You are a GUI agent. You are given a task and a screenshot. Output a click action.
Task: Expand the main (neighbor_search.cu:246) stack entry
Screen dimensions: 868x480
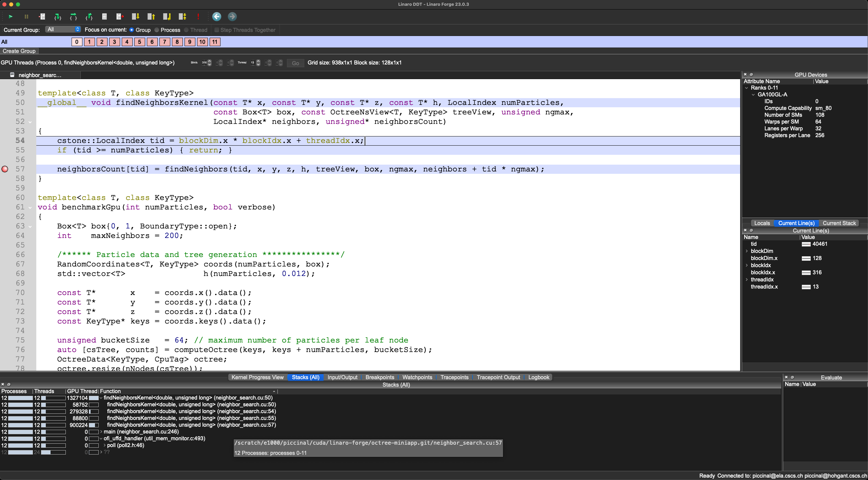pos(101,432)
